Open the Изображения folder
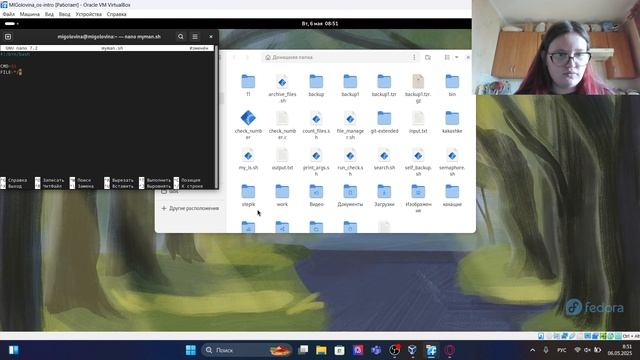Screen dimensions: 640x360 [x=418, y=198]
